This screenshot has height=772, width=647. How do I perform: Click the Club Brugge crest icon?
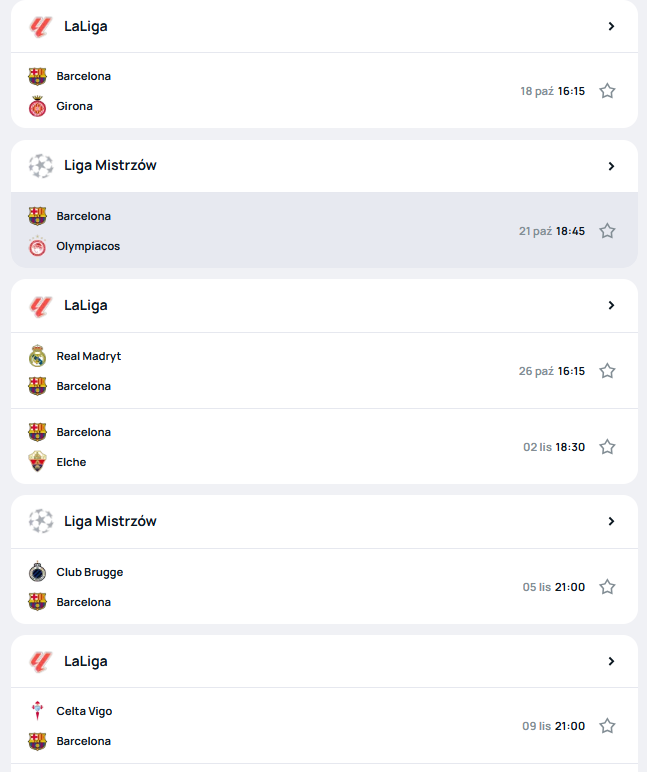38,572
